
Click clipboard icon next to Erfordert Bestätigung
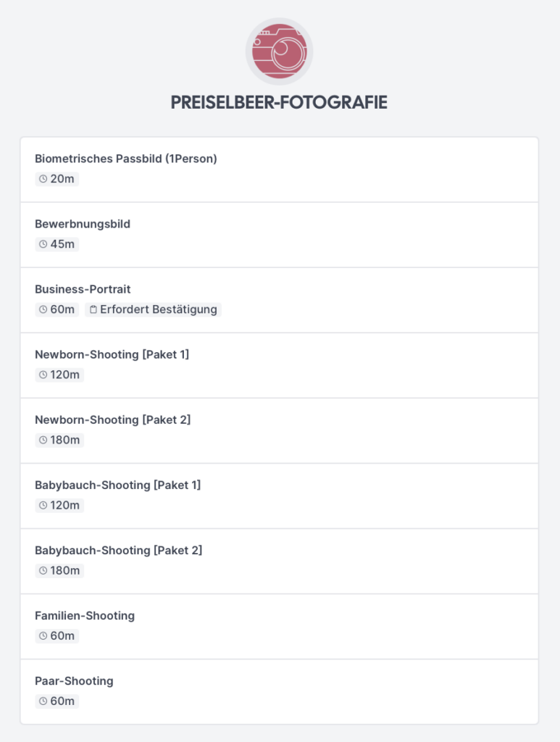(x=93, y=309)
